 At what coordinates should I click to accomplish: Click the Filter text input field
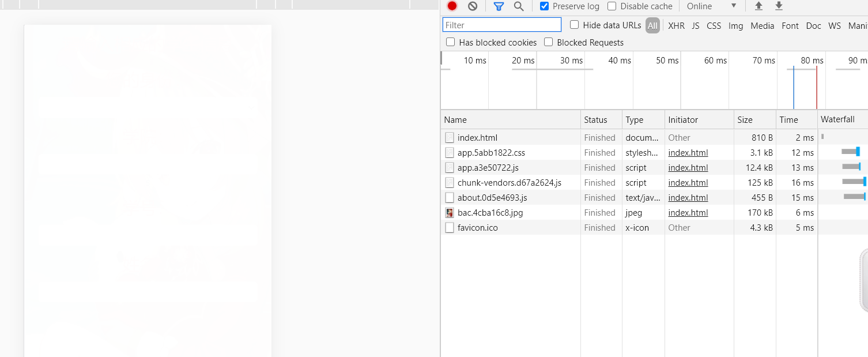(501, 25)
